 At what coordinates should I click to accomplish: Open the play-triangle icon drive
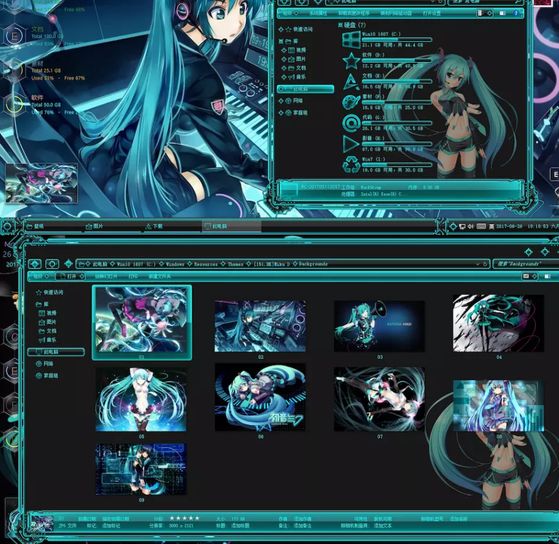coord(387,144)
